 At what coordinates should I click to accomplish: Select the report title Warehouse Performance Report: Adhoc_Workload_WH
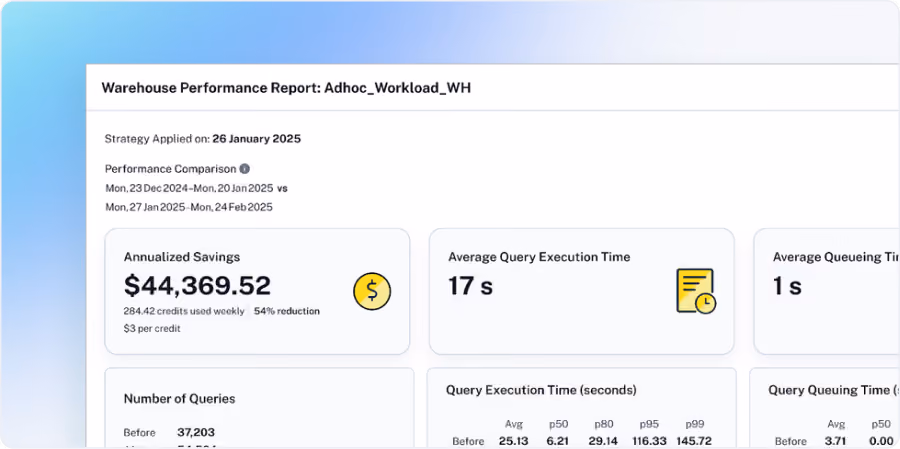pyautogui.click(x=286, y=88)
